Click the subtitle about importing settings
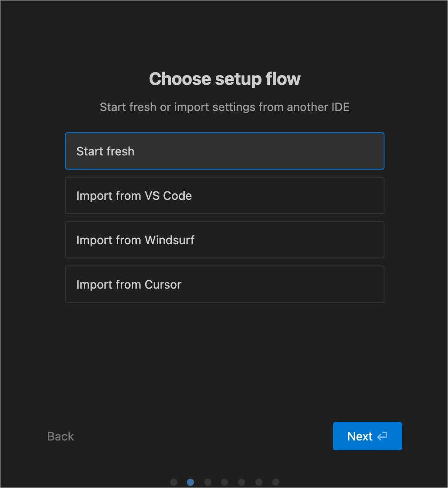 pyautogui.click(x=224, y=107)
